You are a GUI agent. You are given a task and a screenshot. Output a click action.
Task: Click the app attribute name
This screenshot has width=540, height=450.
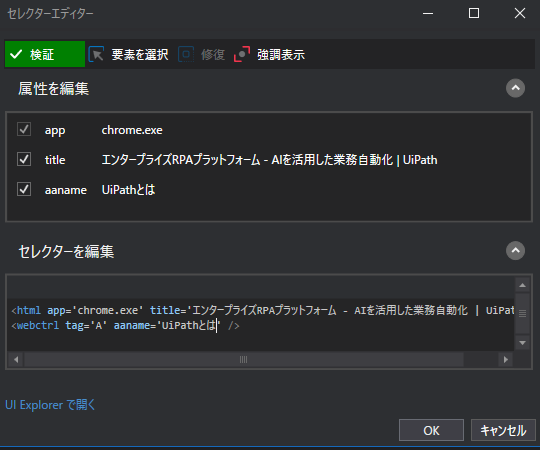click(55, 131)
